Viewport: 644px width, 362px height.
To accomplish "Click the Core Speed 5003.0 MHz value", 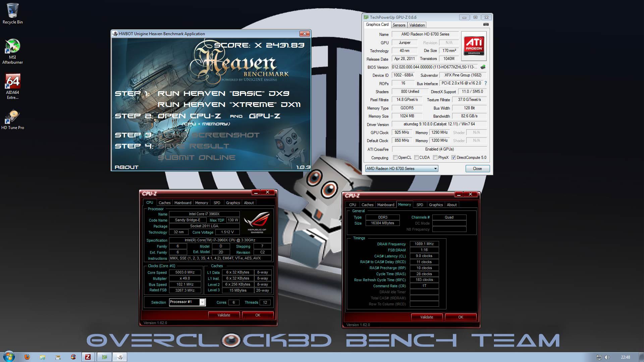I will coord(185,273).
